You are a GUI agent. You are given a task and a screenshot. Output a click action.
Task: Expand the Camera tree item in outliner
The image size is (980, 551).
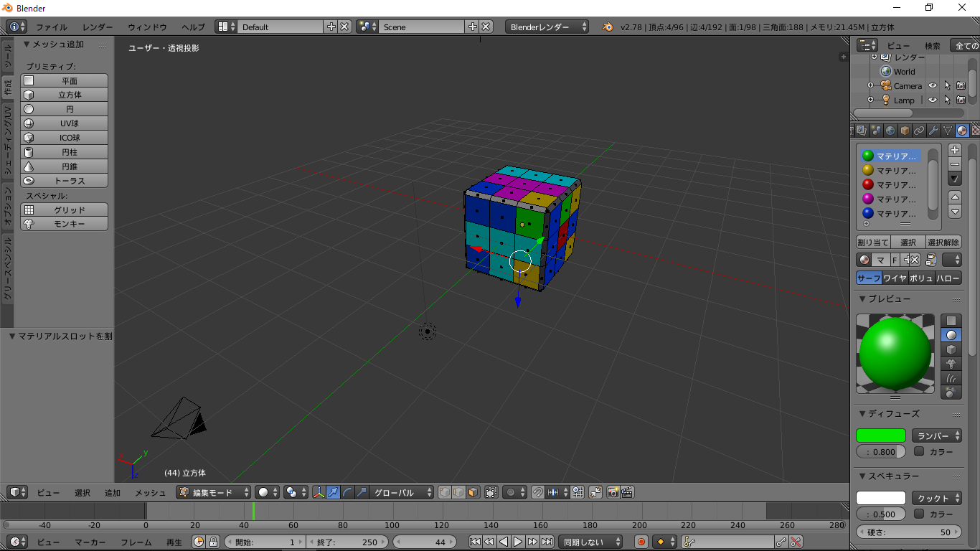[x=870, y=86]
